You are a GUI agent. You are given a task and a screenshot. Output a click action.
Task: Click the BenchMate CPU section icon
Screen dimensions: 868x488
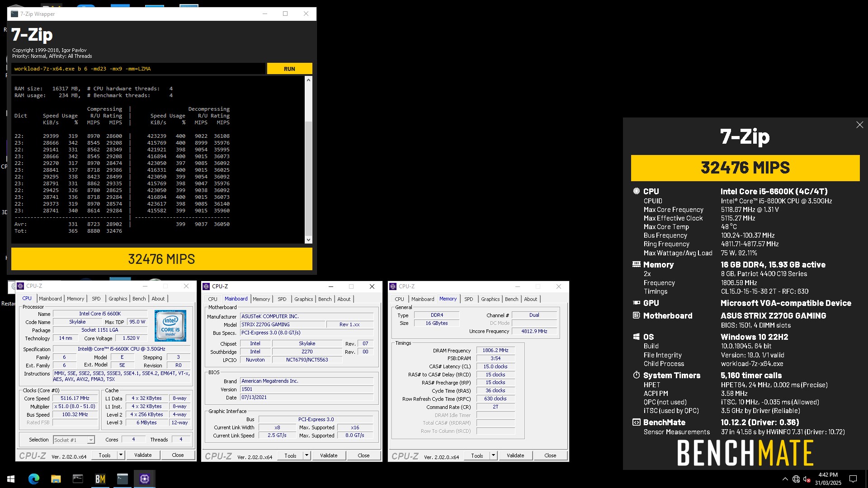tap(636, 191)
